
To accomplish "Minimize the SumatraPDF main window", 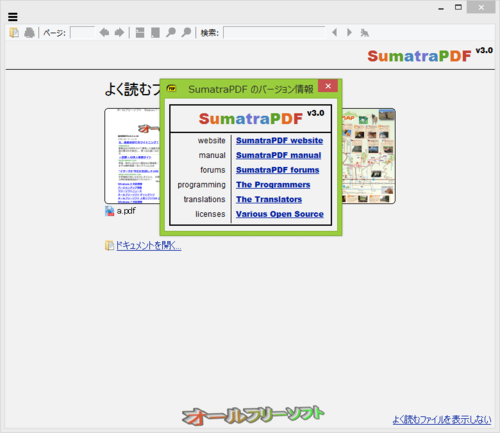I will [441, 8].
